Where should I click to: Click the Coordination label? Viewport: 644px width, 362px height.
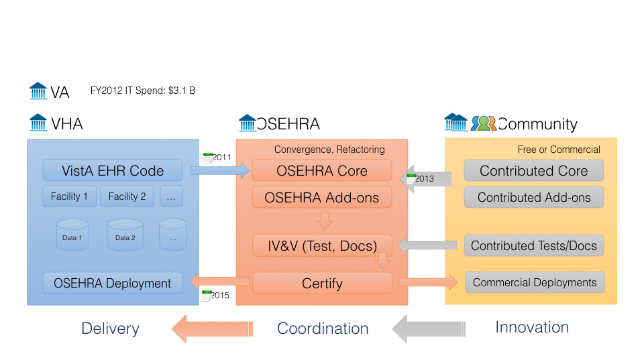click(x=323, y=328)
